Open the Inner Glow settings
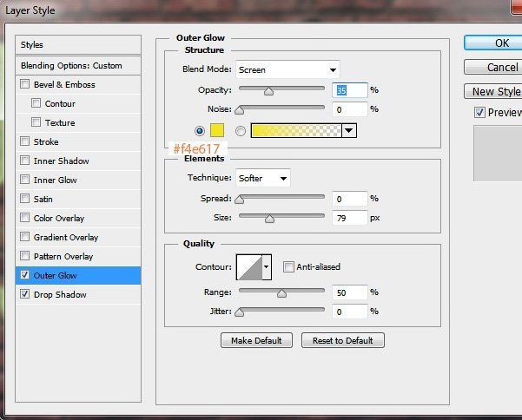 tap(56, 180)
